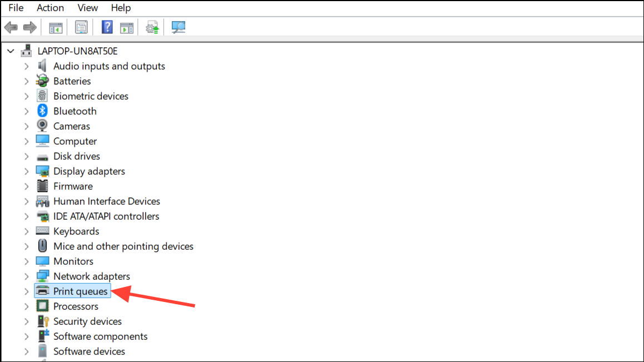Click the Batteries icon
The width and height of the screenshot is (644, 362).
coord(42,81)
